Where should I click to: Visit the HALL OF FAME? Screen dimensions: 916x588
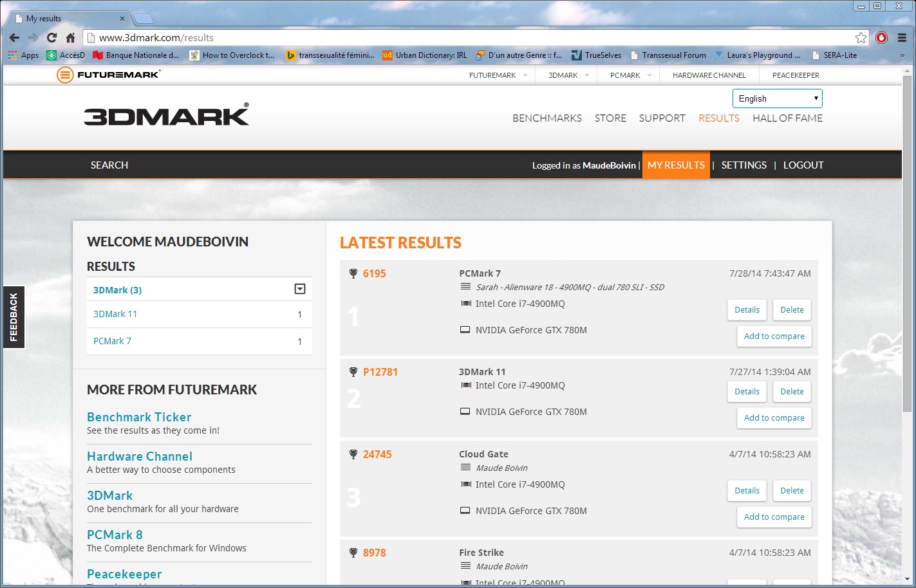788,118
